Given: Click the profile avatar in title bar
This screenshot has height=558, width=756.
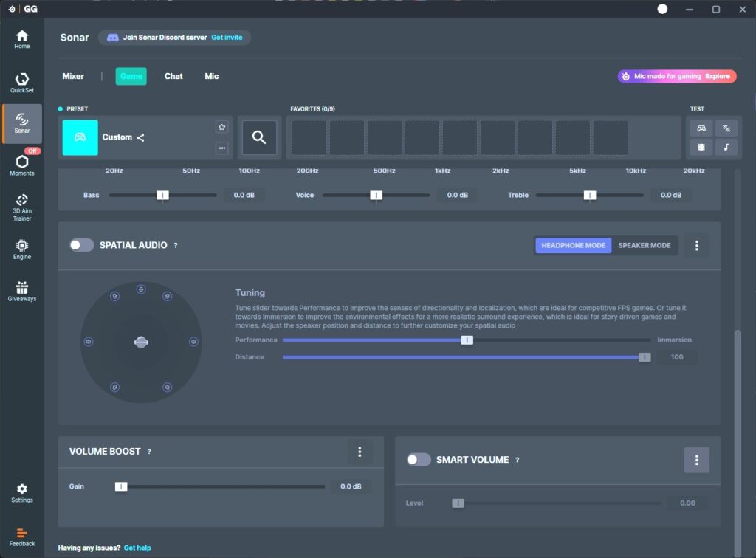Looking at the screenshot, I should [x=662, y=9].
